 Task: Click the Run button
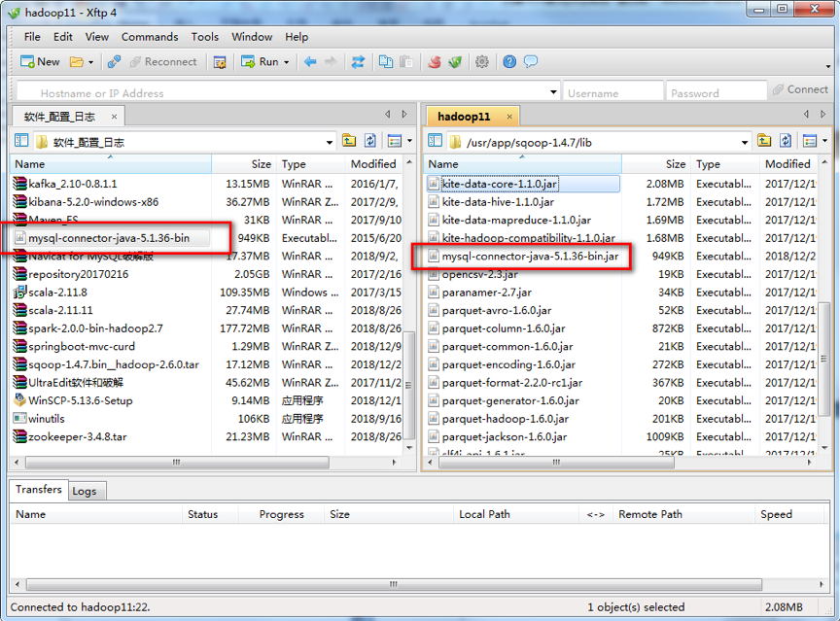[x=260, y=61]
